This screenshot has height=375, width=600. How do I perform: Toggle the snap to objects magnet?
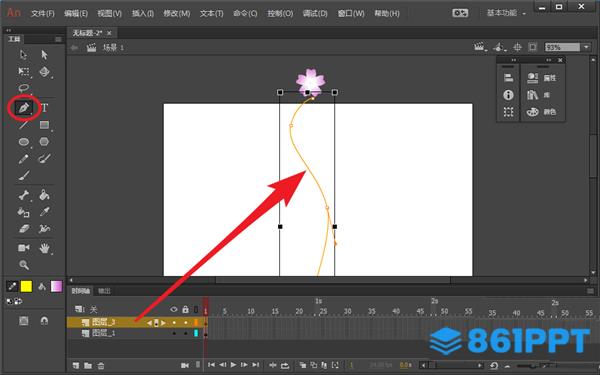click(44, 321)
